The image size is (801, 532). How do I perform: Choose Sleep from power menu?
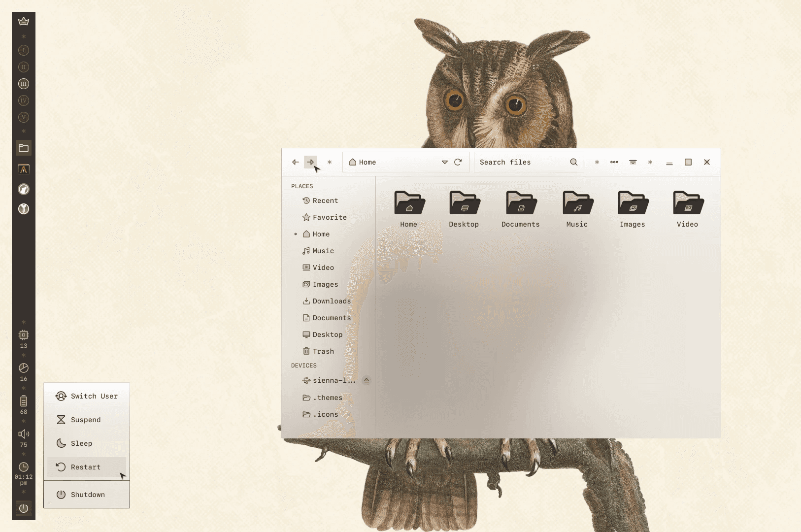click(87, 443)
